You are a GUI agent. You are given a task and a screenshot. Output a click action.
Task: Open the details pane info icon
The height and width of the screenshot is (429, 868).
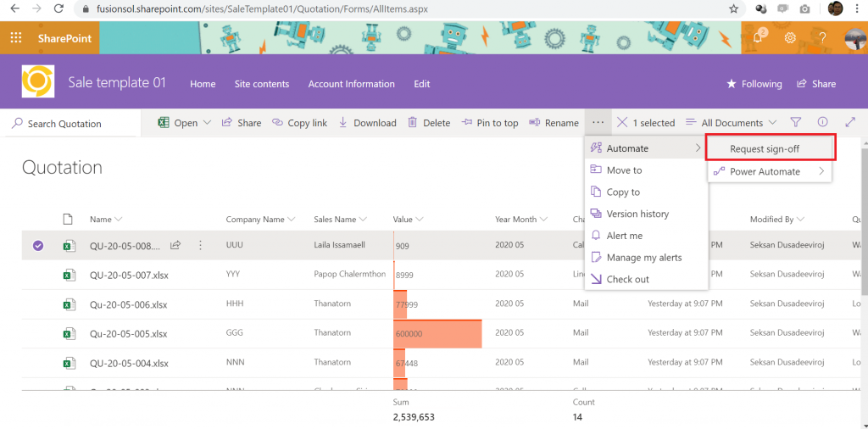coord(822,122)
